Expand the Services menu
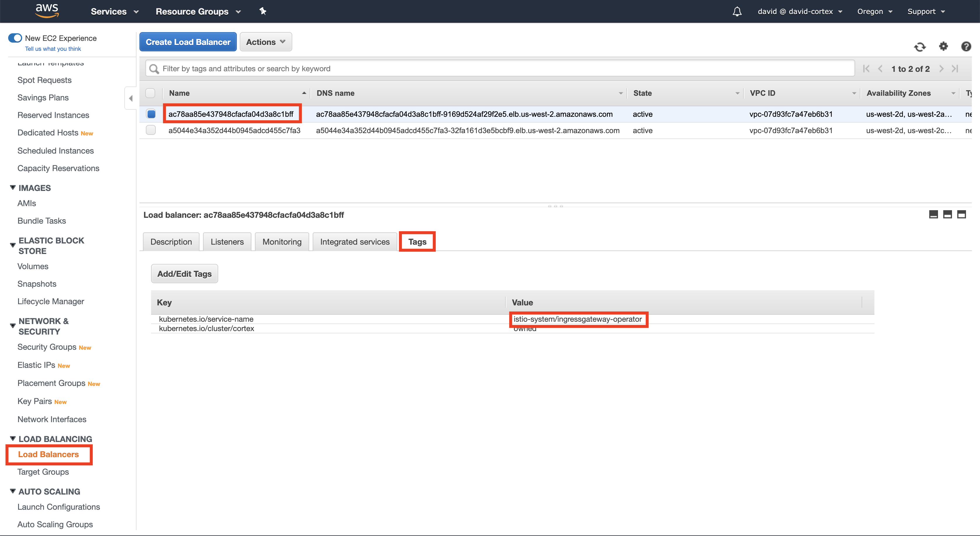980x536 pixels. [114, 11]
